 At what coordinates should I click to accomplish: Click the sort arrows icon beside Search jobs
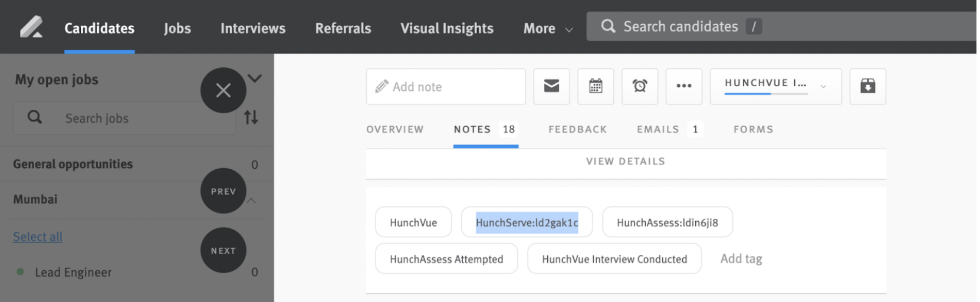pos(251,117)
